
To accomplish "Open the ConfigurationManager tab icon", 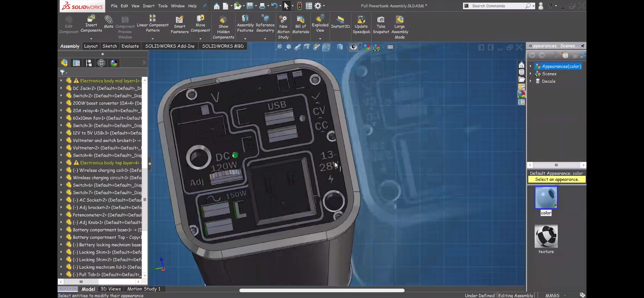I will coord(89,63).
